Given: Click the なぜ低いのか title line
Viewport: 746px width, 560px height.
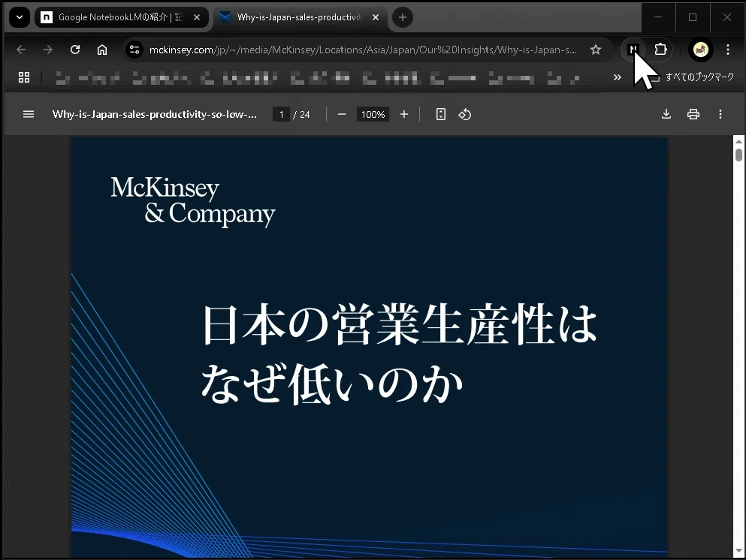Looking at the screenshot, I should (x=332, y=383).
